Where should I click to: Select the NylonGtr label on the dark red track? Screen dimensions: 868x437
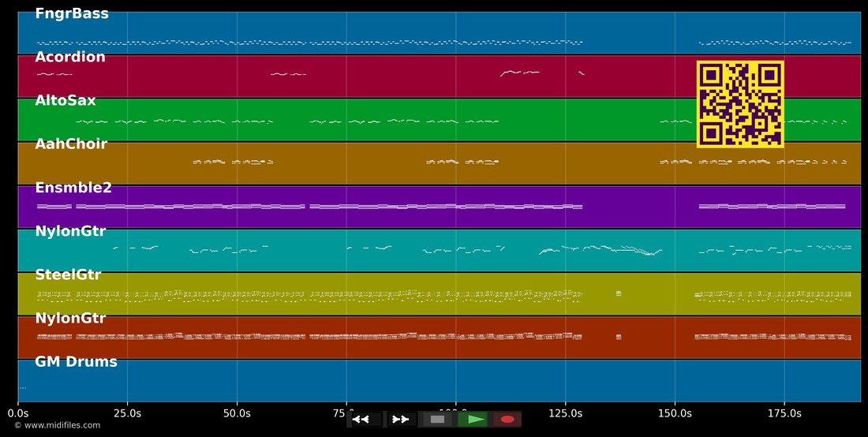point(70,318)
